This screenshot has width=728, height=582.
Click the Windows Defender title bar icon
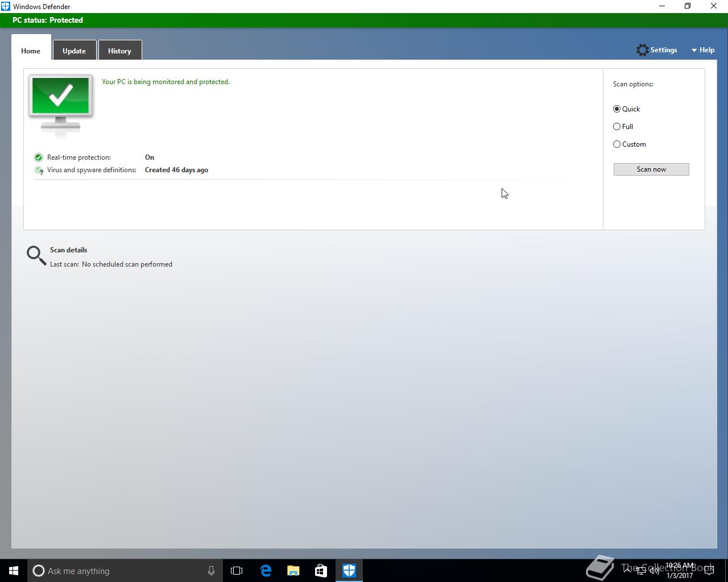(x=6, y=6)
